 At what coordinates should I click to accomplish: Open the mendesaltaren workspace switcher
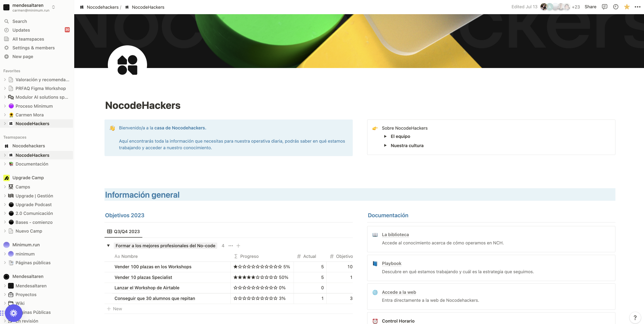tap(53, 7)
